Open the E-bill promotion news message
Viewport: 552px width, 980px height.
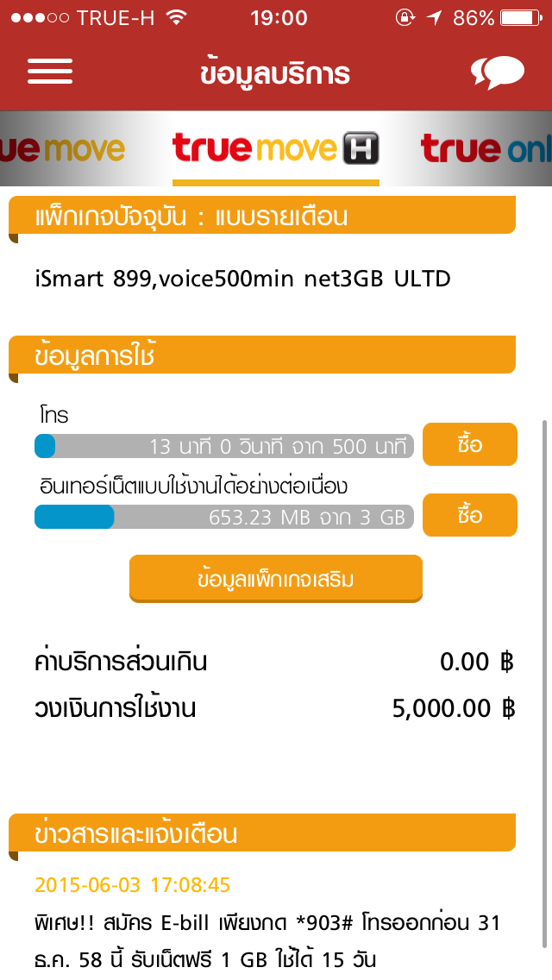click(267, 940)
